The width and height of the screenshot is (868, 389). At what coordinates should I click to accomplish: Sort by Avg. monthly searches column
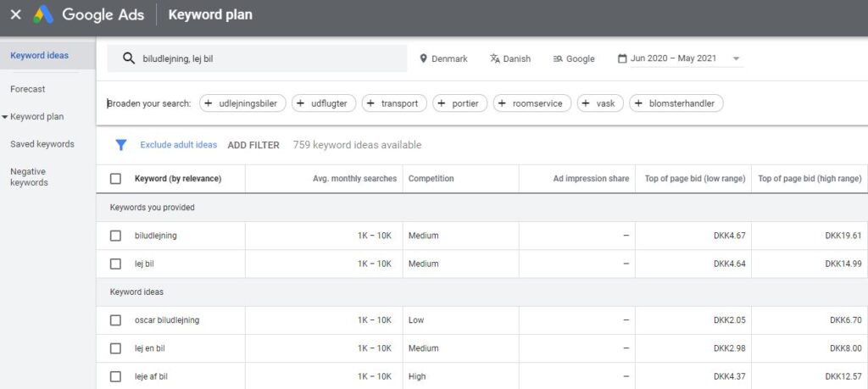355,179
